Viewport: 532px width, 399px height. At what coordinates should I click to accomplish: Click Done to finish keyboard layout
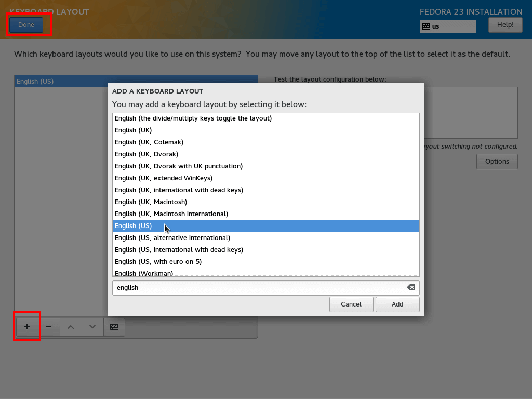click(26, 24)
